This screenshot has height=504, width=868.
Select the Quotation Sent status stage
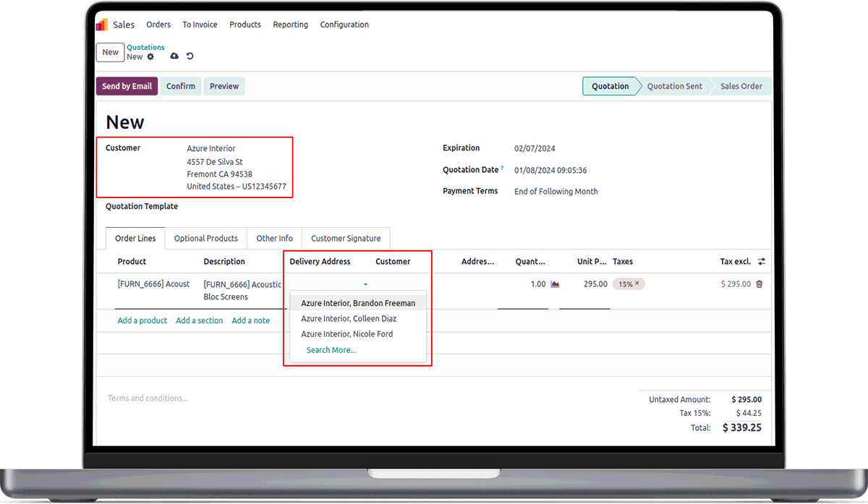pos(674,86)
